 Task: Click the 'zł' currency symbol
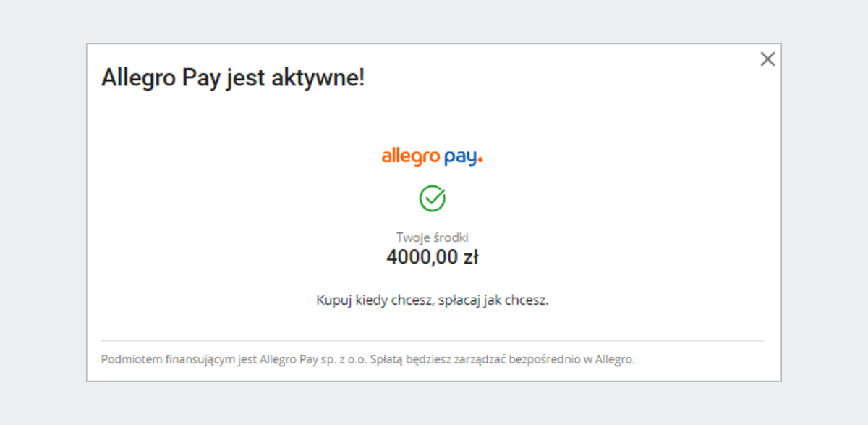pyautogui.click(x=470, y=257)
